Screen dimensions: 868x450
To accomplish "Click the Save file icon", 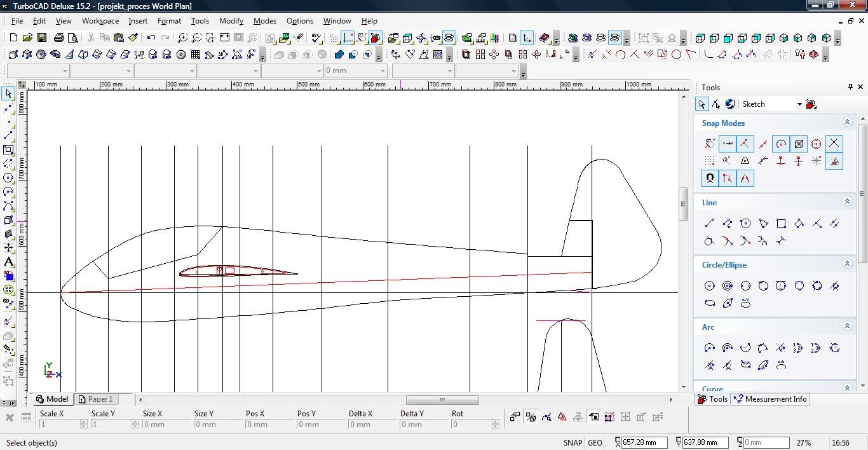I will pyautogui.click(x=41, y=38).
